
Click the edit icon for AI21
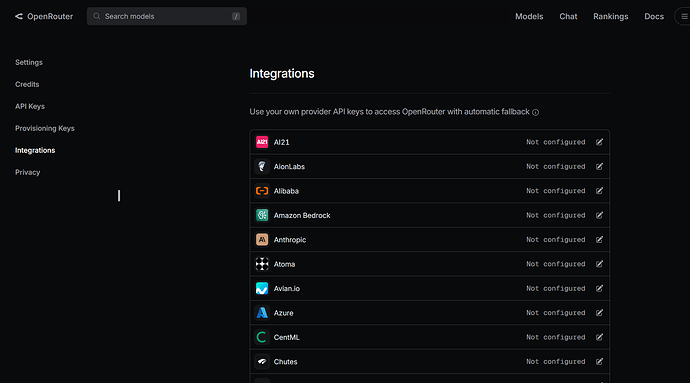tap(599, 142)
